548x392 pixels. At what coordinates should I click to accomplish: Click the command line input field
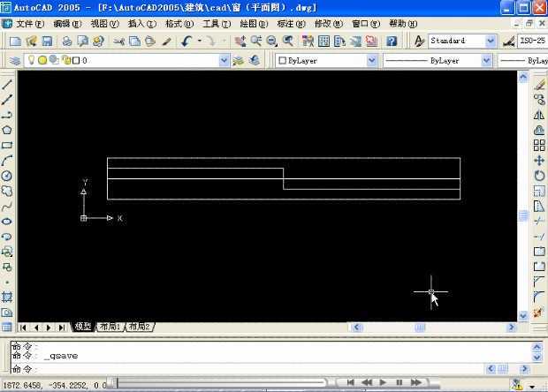pos(247,369)
